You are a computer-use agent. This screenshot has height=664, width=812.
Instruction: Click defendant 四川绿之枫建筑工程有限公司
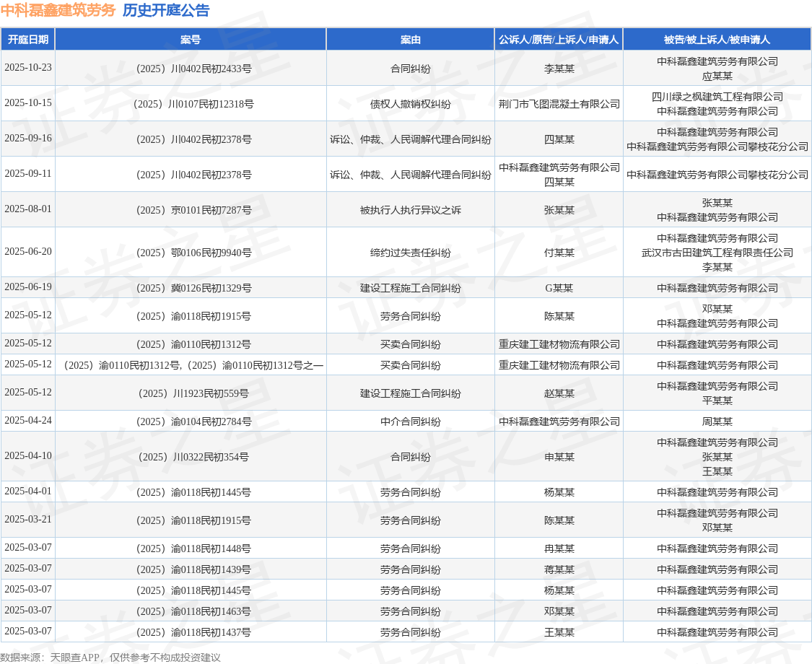(x=717, y=96)
